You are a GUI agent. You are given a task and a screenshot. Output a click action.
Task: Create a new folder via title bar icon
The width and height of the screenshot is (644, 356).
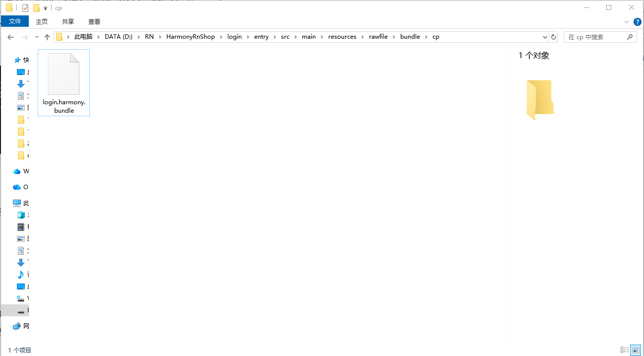36,8
